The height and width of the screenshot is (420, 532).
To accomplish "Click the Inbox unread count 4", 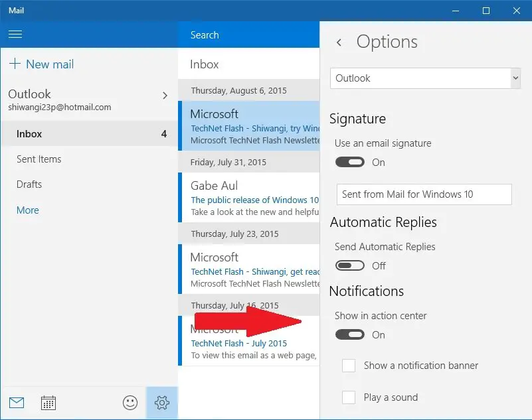I will 164,134.
